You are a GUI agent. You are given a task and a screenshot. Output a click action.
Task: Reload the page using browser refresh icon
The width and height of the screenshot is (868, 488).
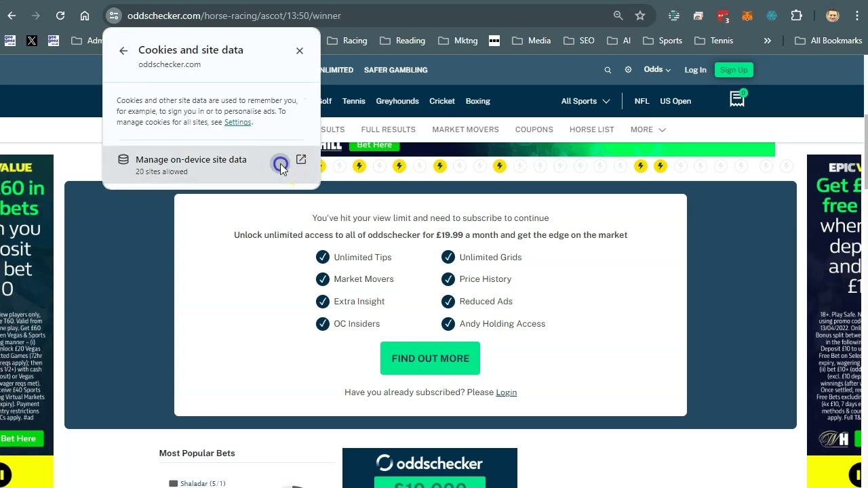point(60,16)
